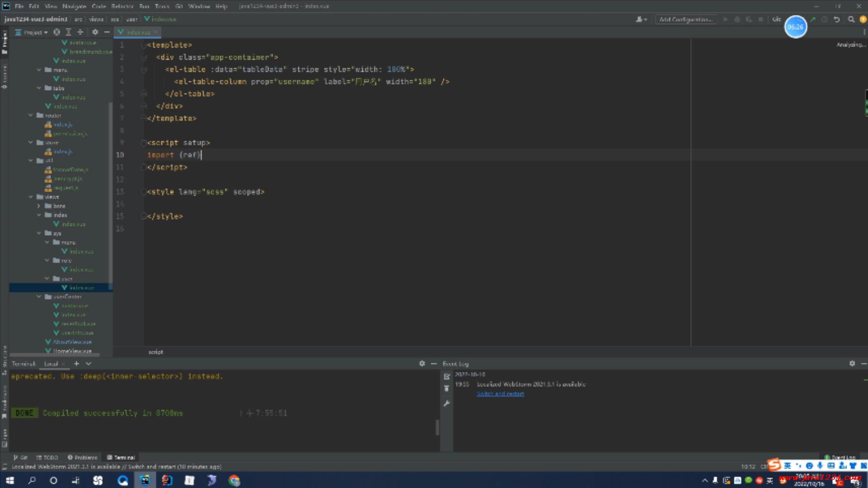Switch to TODO tool tab
This screenshot has width=868, height=488.
(x=47, y=457)
